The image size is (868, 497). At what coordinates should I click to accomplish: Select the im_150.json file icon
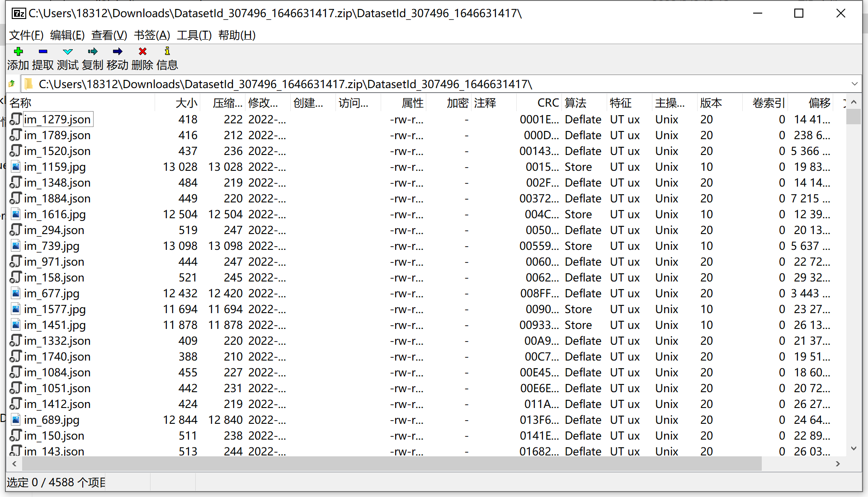(x=15, y=436)
